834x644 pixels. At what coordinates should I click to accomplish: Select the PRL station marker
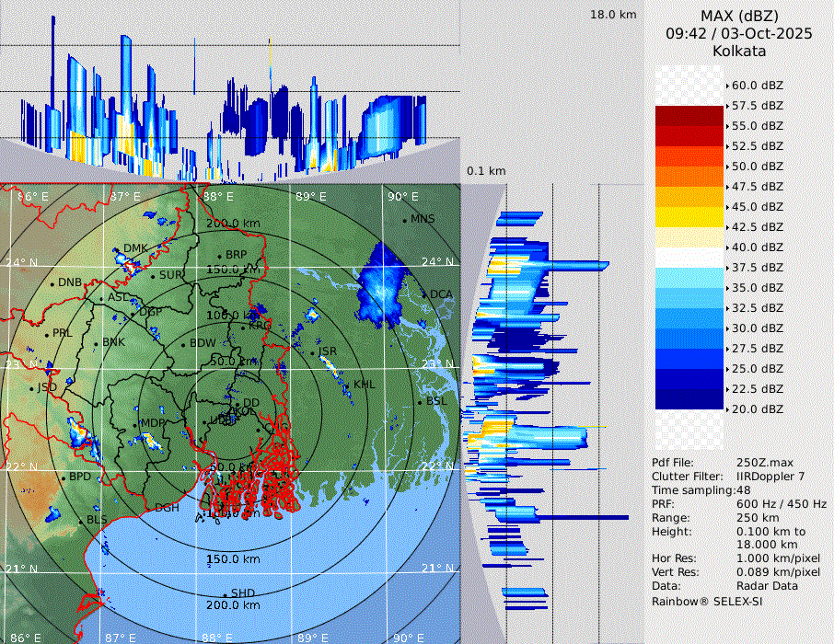[46, 334]
